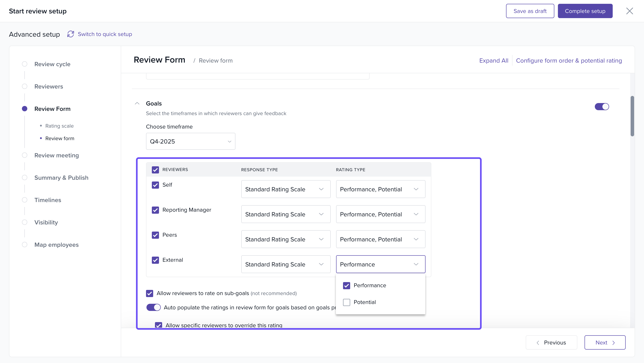Click the vertical scrollbar thumb
The height and width of the screenshot is (363, 644).
coord(632,116)
